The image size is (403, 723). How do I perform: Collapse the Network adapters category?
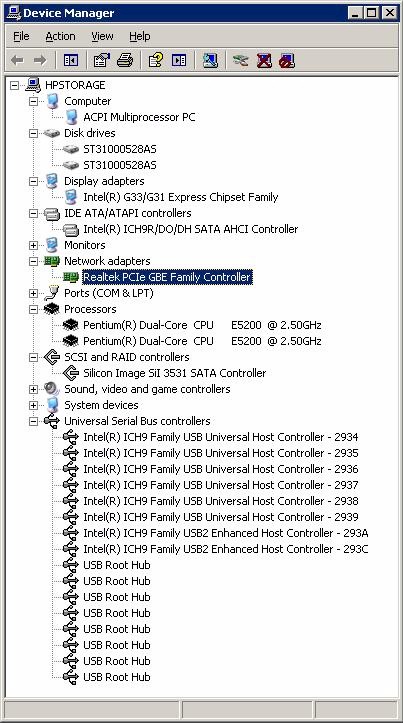tap(33, 261)
